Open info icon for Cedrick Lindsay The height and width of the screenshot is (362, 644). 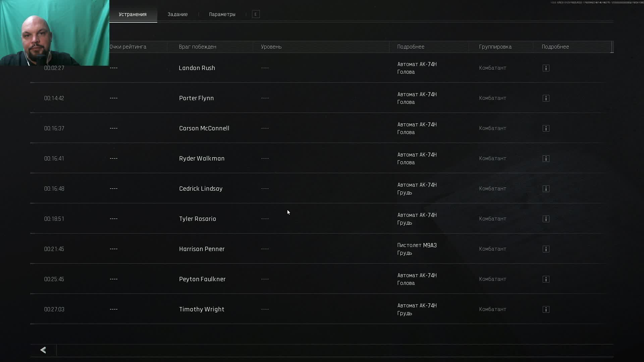click(546, 189)
